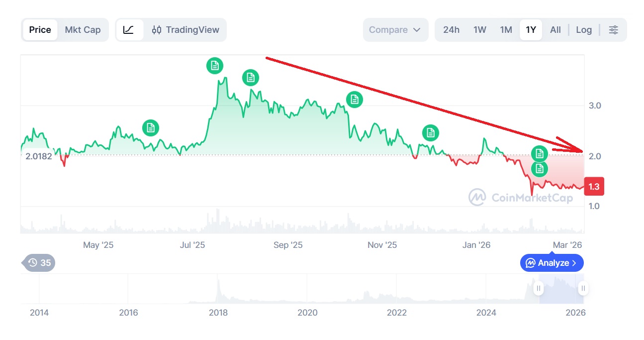Show All time price history
This screenshot has height=340, width=644.
click(555, 30)
